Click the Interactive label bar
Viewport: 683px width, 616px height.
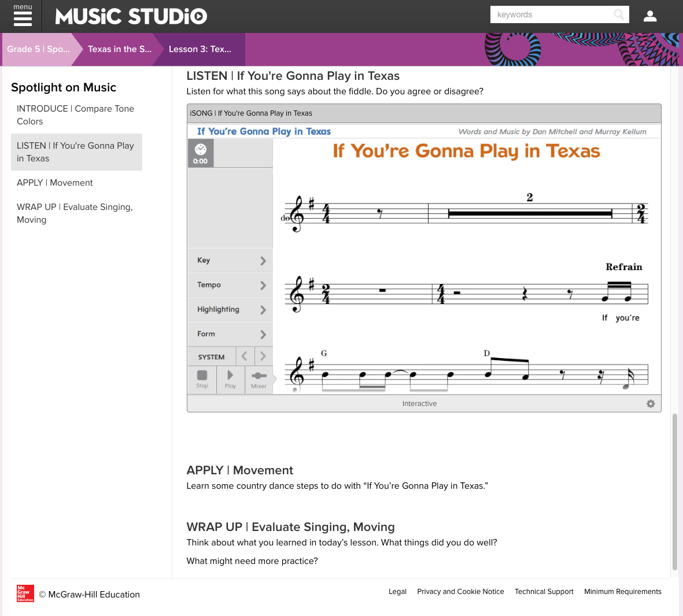pos(419,404)
